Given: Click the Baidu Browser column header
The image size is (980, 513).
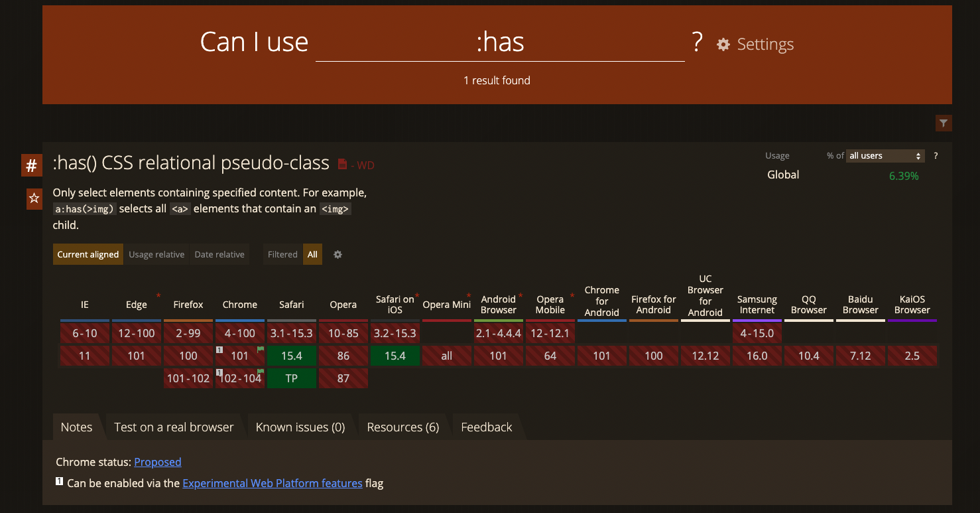Looking at the screenshot, I should tap(861, 305).
